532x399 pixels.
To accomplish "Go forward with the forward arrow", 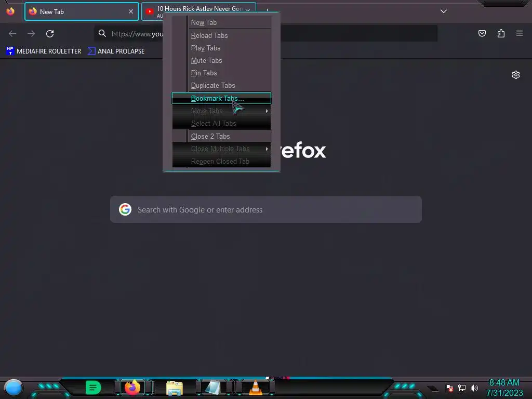I will [31, 34].
